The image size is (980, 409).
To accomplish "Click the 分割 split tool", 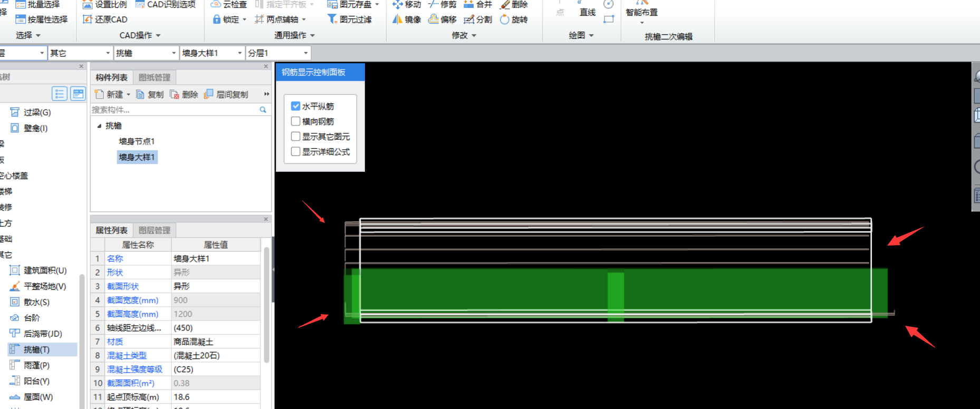I will [x=478, y=20].
